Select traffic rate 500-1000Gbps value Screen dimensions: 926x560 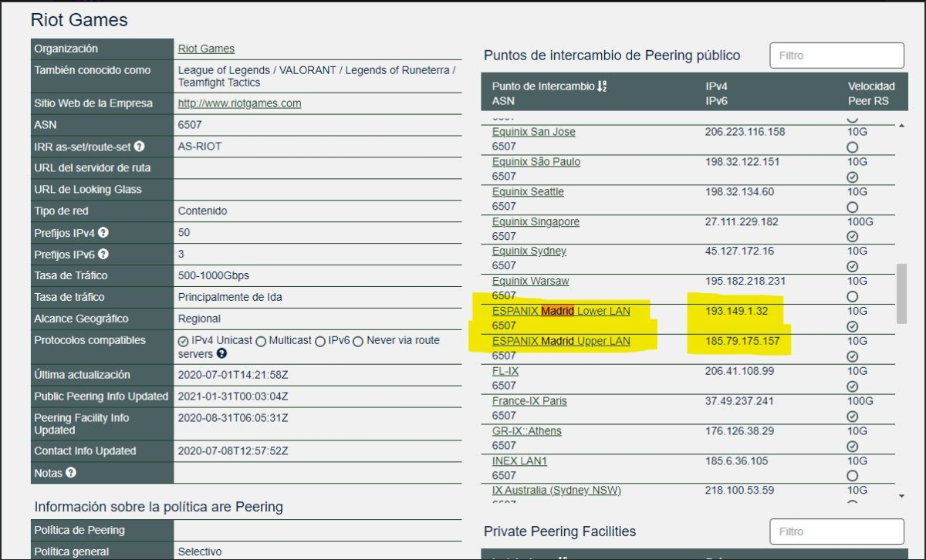[214, 275]
